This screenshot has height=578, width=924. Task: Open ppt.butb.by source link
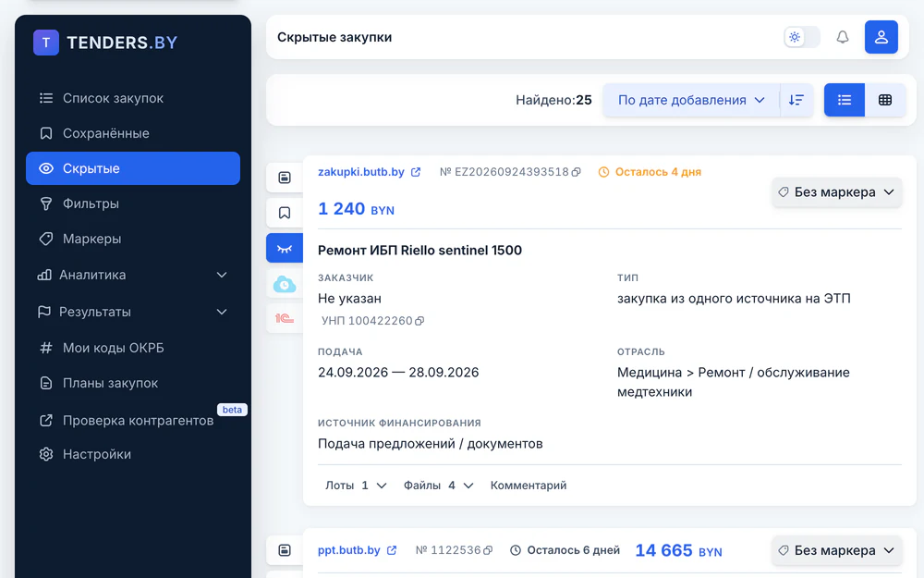pyautogui.click(x=357, y=550)
